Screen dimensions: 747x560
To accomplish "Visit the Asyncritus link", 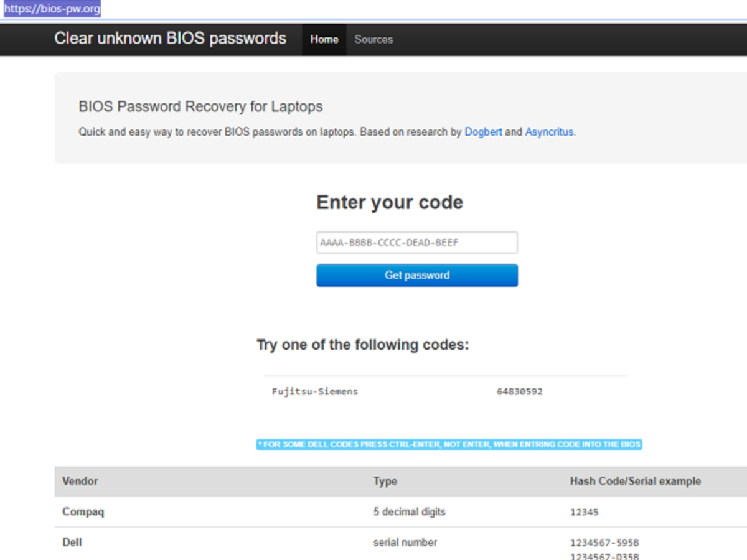I will [549, 132].
